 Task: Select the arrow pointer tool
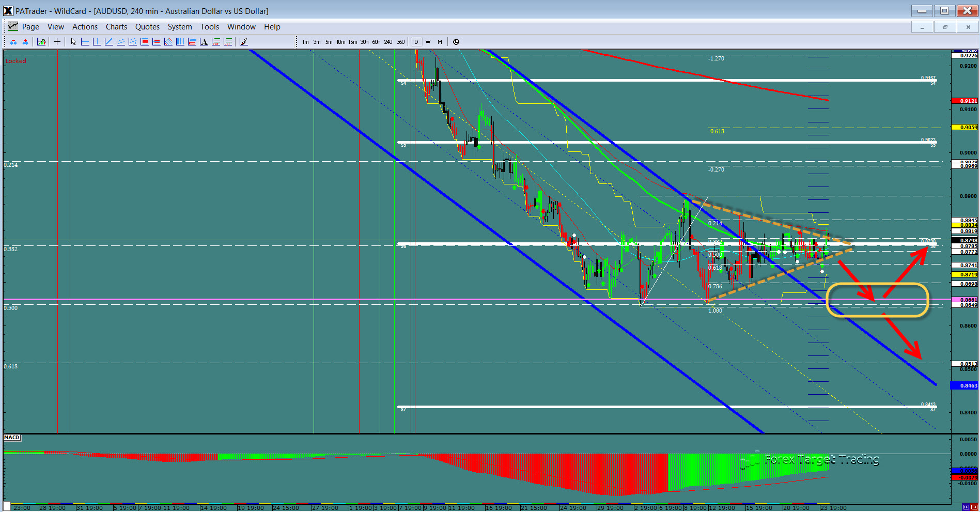pos(73,42)
